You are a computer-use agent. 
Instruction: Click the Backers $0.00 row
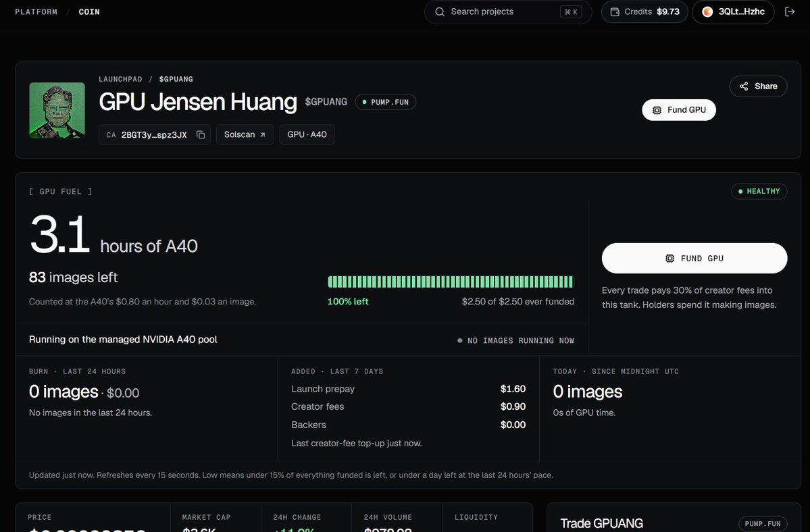[x=408, y=425]
